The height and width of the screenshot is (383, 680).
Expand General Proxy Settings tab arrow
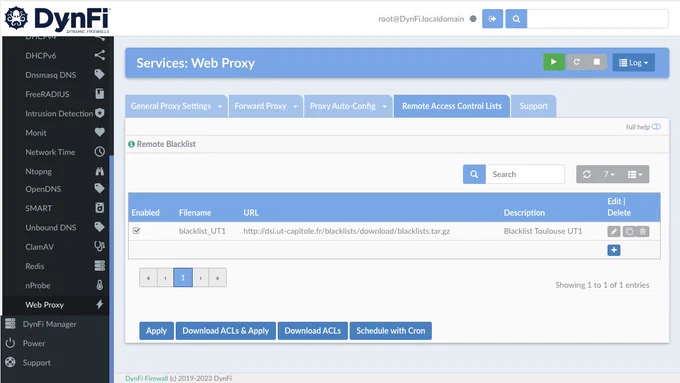[x=220, y=106]
